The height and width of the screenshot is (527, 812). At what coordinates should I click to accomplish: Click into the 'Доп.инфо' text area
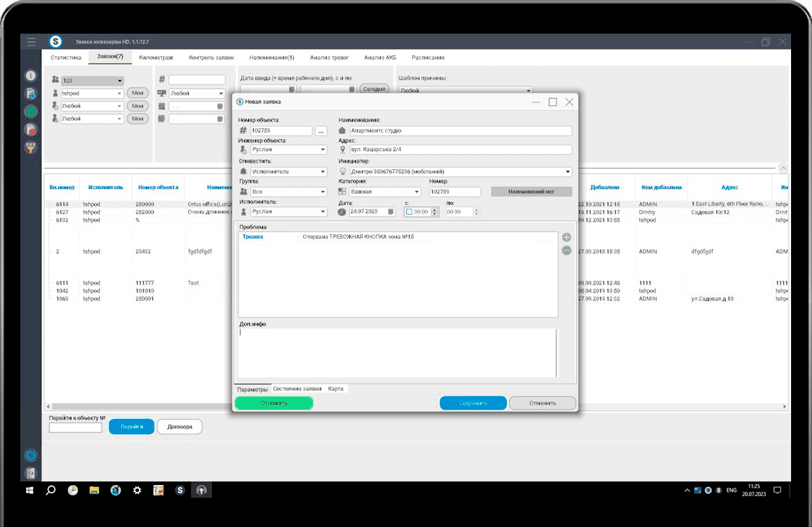[396, 352]
